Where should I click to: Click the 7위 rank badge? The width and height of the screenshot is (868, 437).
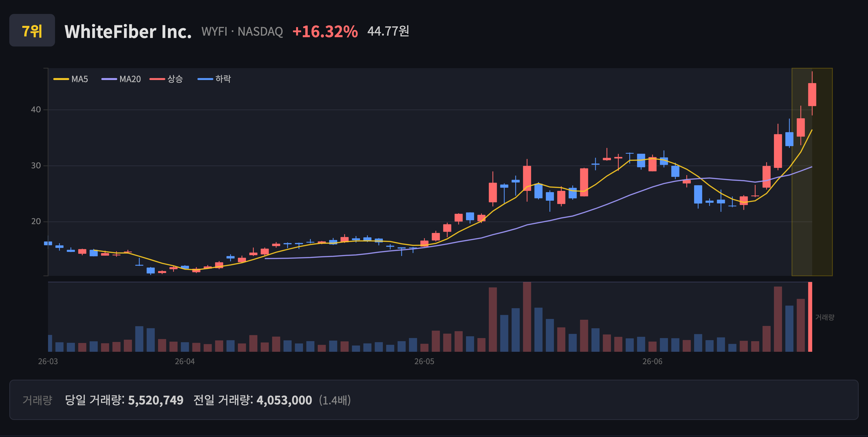tap(32, 30)
